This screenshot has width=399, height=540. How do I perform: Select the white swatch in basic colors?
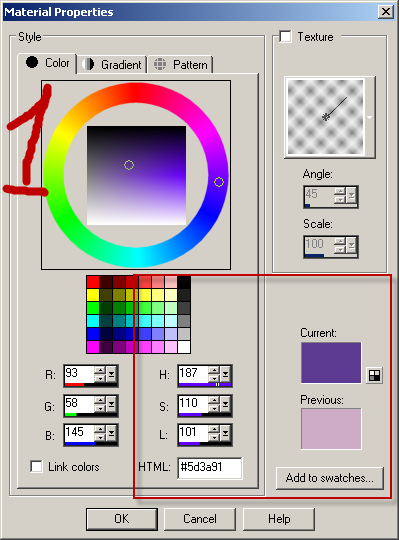point(184,347)
